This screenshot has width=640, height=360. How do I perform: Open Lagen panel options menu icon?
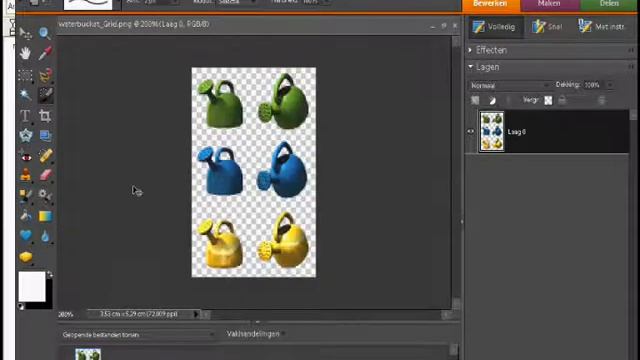coord(631,67)
